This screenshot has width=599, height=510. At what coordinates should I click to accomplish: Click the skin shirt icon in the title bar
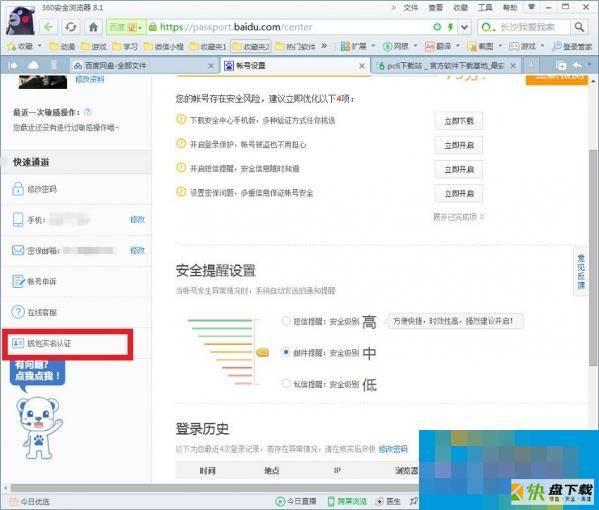coord(531,7)
